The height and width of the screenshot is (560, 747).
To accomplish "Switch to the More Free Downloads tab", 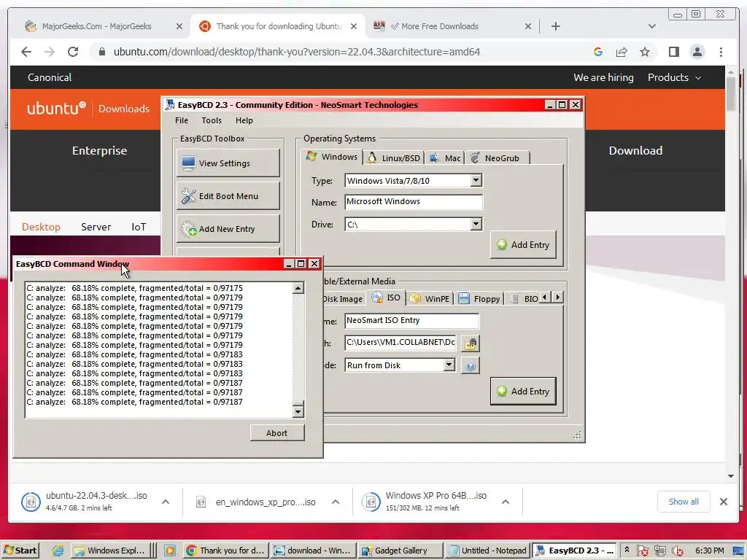I will pos(439,26).
